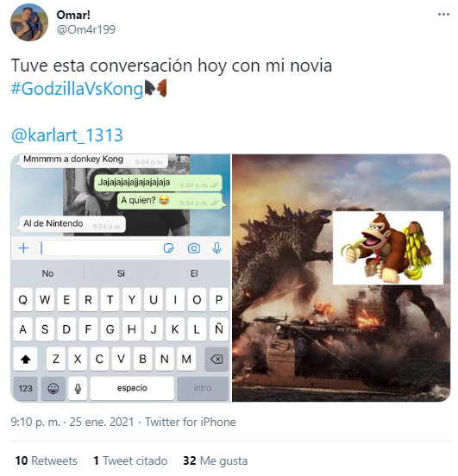This screenshot has width=458, height=476.
Task: Tap the backspace delete key
Action: (x=216, y=359)
